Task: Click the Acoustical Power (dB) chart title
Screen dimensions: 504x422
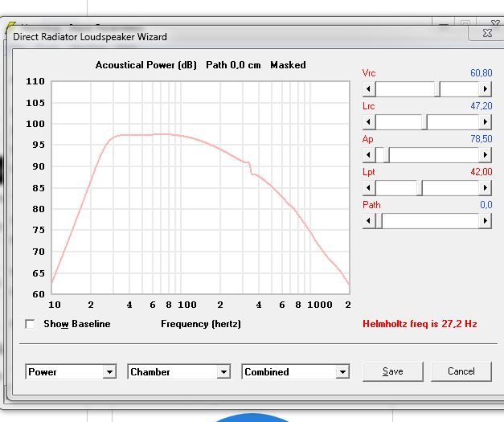Action: pyautogui.click(x=146, y=65)
